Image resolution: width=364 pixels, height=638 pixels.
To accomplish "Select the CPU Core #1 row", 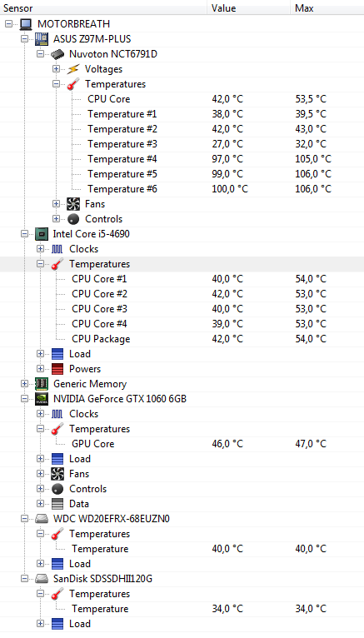I will tap(182, 279).
